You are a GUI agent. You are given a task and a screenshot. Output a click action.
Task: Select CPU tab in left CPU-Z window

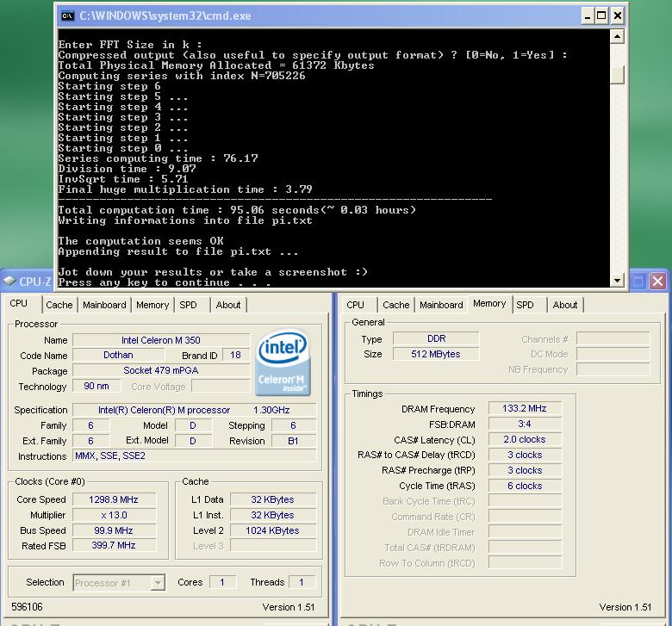coord(18,303)
